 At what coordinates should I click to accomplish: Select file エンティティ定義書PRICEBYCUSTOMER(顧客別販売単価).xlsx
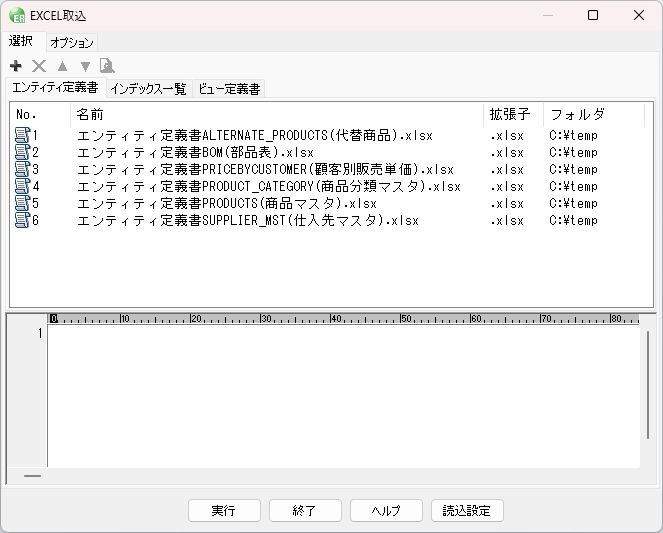[x=266, y=169]
